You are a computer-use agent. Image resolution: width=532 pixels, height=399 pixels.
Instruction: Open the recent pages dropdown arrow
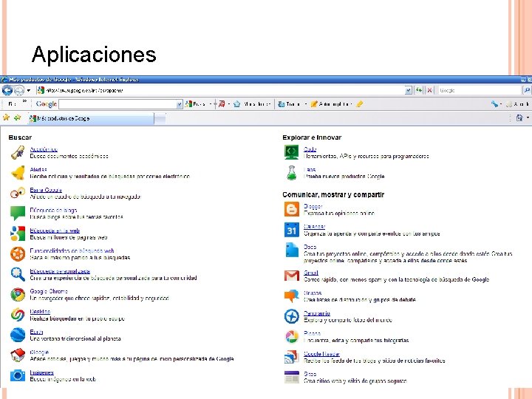[x=29, y=90]
